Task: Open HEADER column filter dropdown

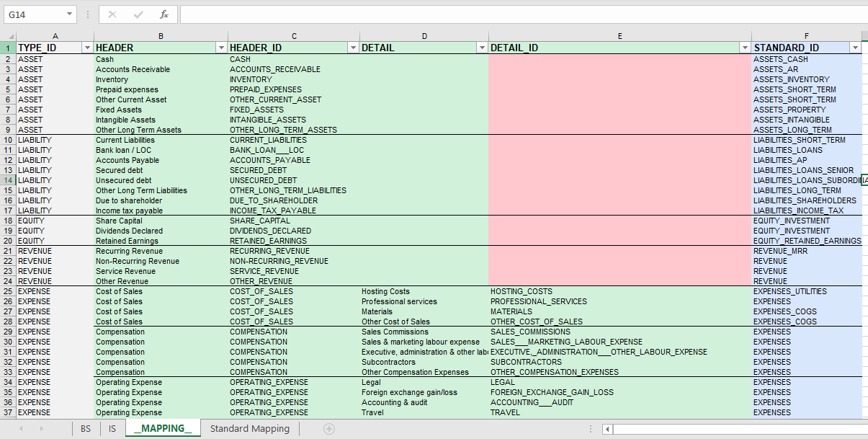Action: [x=221, y=48]
